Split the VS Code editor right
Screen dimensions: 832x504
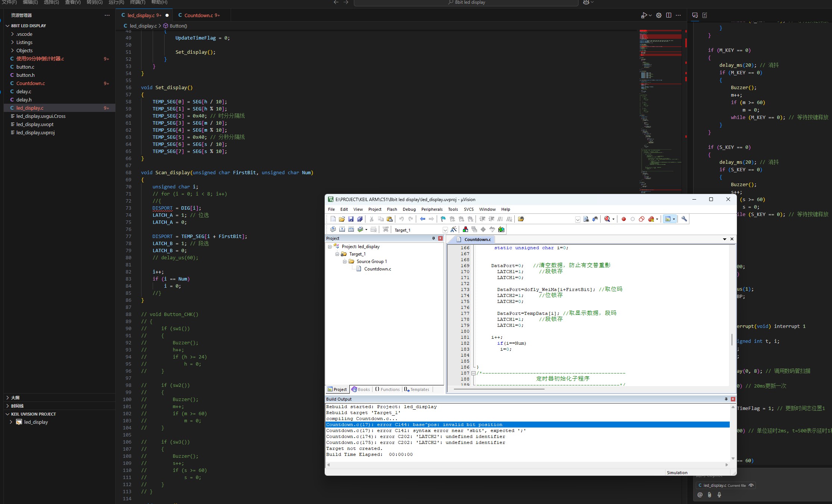click(x=669, y=15)
